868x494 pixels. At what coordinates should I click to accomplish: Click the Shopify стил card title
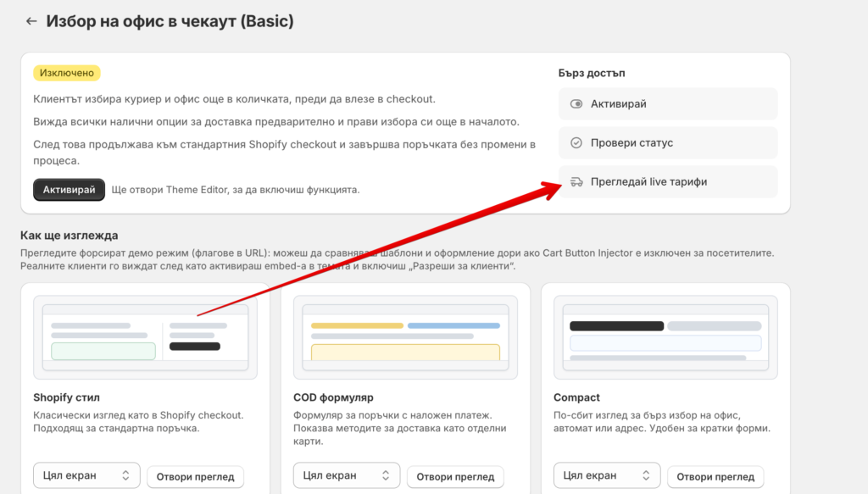(66, 397)
